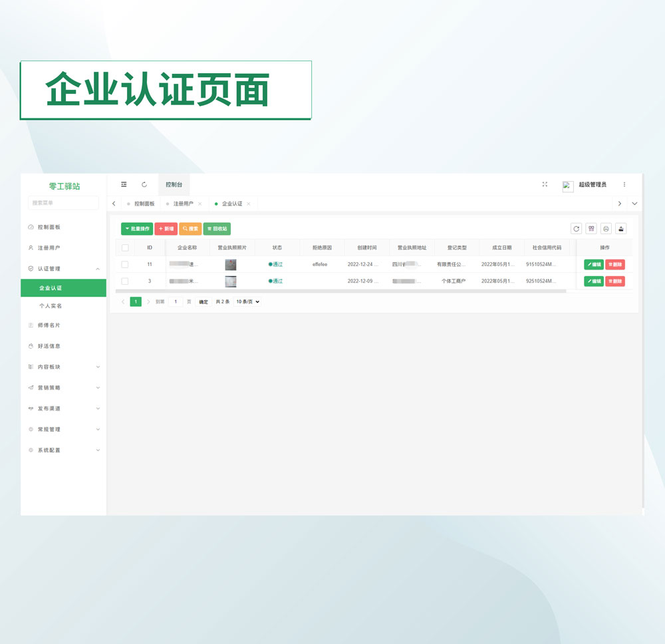
Task: Check the select-all checkbox in table header
Action: [x=125, y=247]
